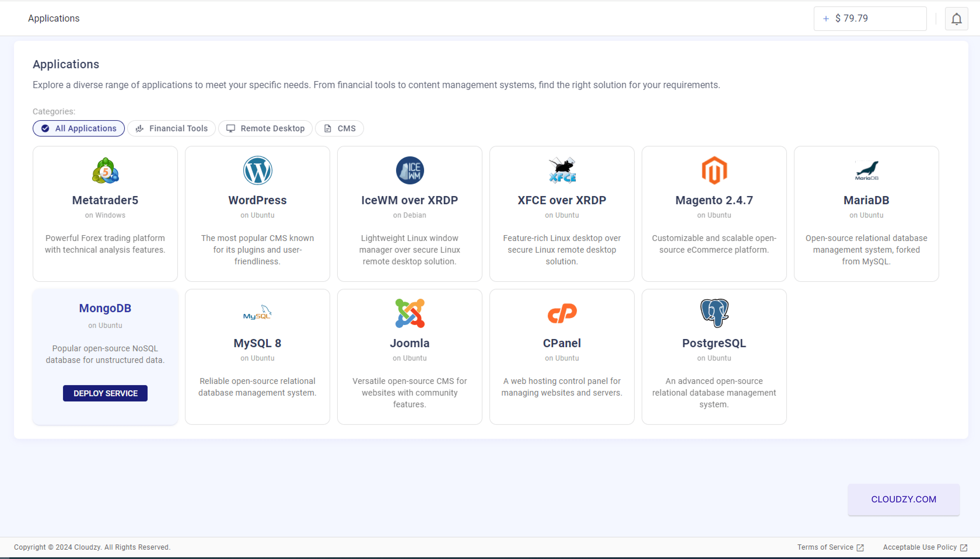Click the WordPress application icon

257,170
